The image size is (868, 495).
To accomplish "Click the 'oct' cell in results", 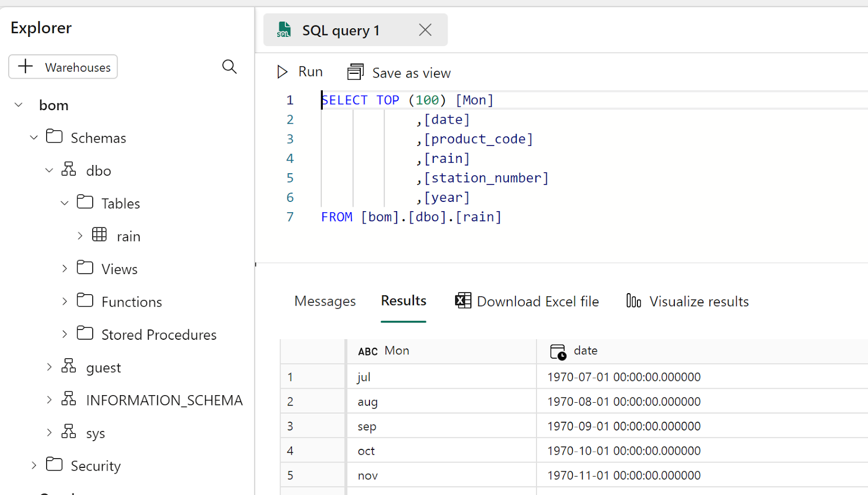I will [442, 450].
